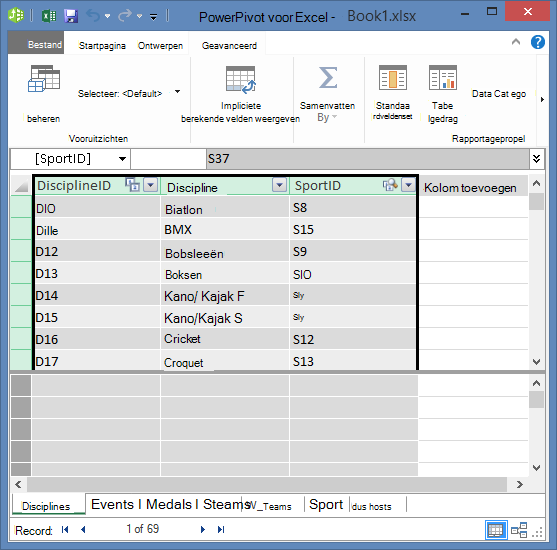Switch to Startpagina ribbon tab

[x=102, y=46]
